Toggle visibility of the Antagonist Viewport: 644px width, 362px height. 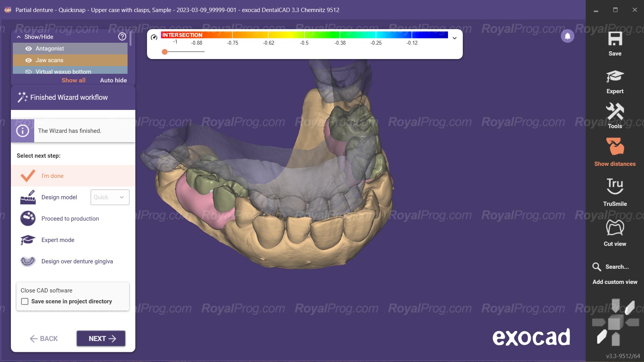28,49
